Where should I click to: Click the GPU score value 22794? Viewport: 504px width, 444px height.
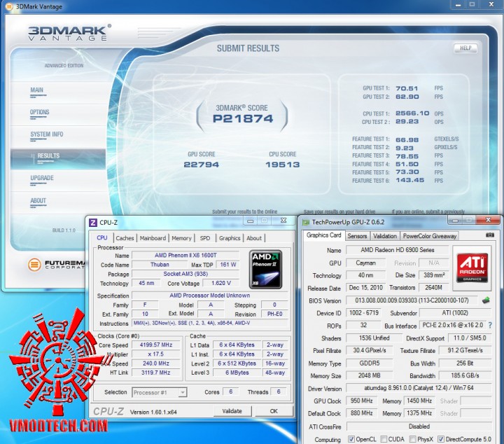[201, 165]
